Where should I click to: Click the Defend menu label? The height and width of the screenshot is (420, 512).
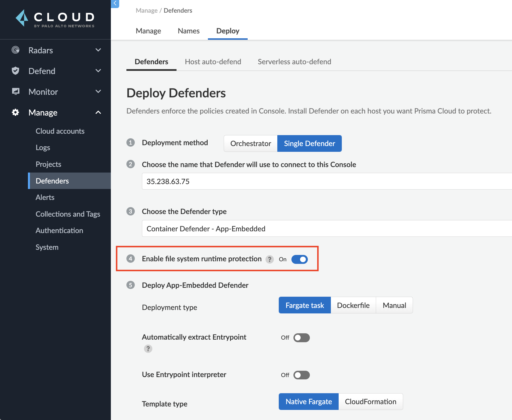tap(42, 71)
